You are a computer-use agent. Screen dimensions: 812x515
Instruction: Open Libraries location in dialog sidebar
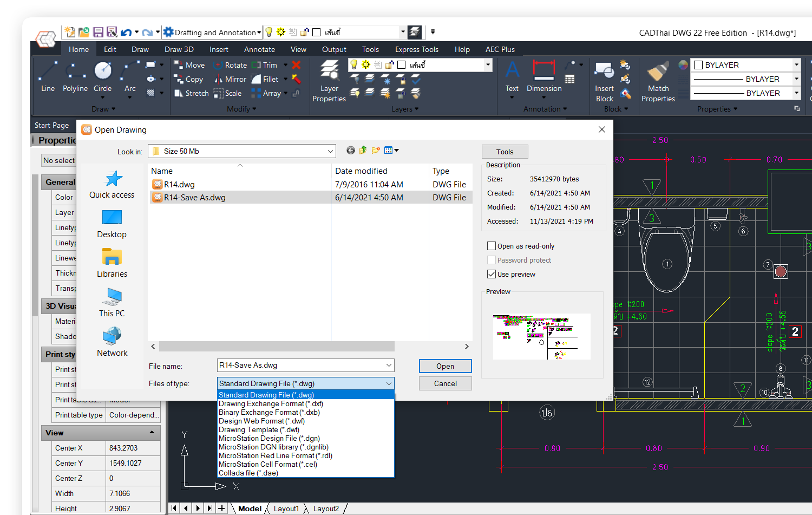112,263
